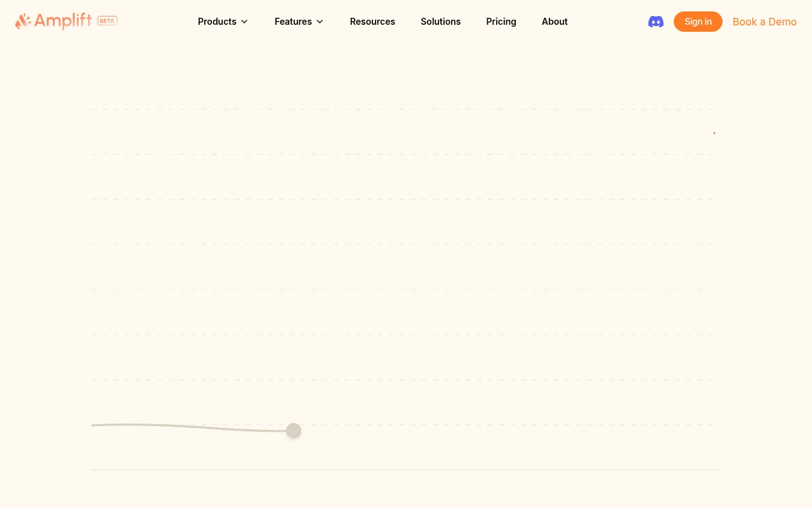812x508 pixels.
Task: Click the BETA badge beside the logo
Action: [107, 21]
